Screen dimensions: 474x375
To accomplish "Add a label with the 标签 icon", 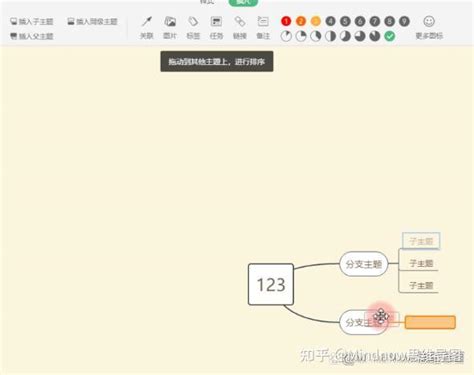I will coord(193,28).
